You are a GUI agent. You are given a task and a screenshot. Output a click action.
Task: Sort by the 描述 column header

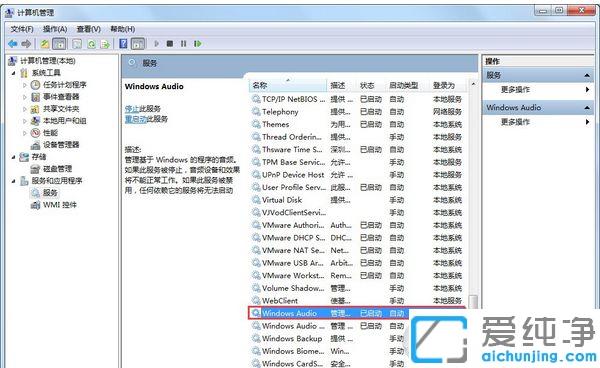click(x=341, y=85)
